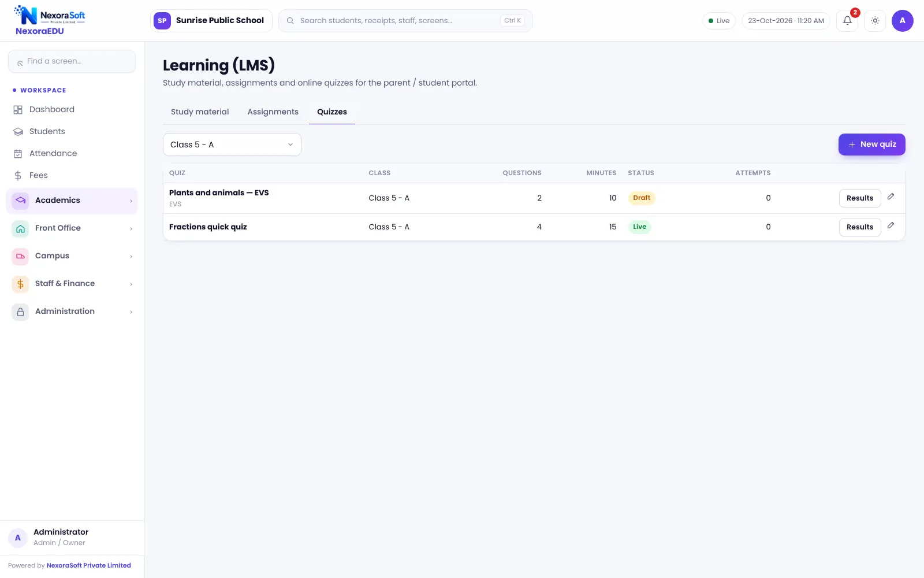The height and width of the screenshot is (578, 924).
Task: Click the Fees dollar icon
Action: pyautogui.click(x=18, y=176)
